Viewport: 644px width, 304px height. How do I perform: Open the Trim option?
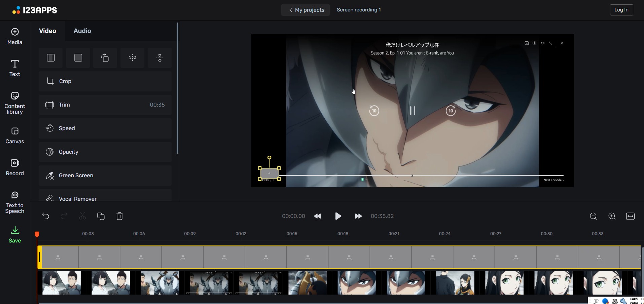pyautogui.click(x=105, y=105)
